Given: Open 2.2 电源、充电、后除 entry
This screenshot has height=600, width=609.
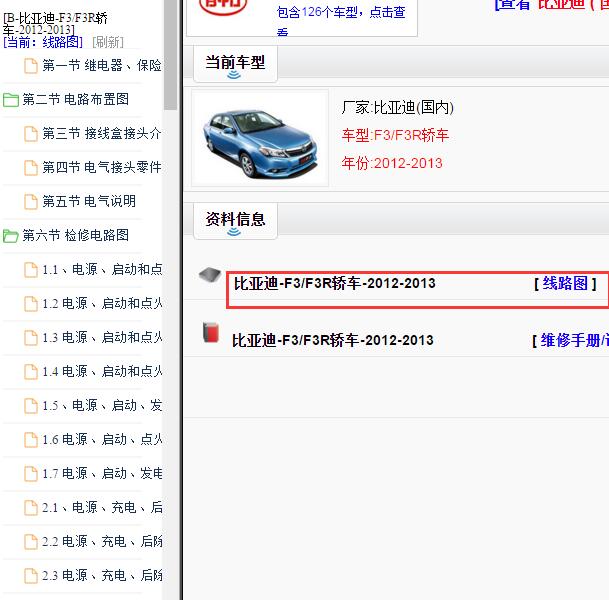Looking at the screenshot, I should (x=102, y=541).
